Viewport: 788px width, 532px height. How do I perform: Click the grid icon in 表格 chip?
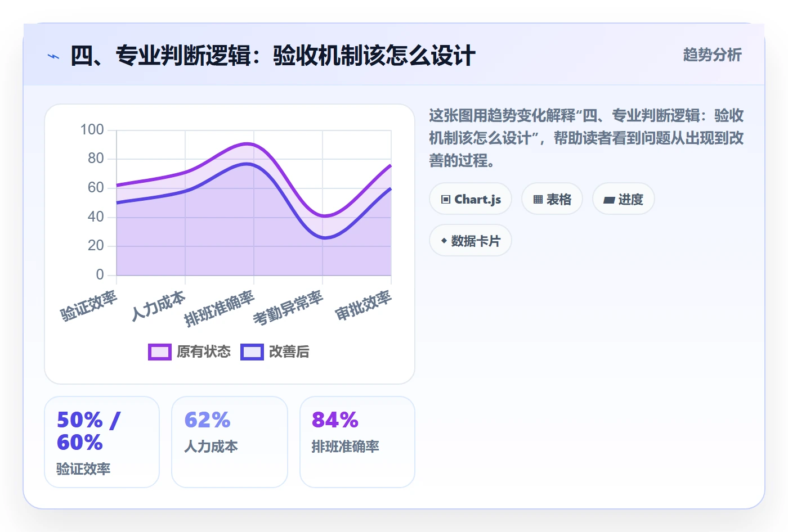coord(538,200)
